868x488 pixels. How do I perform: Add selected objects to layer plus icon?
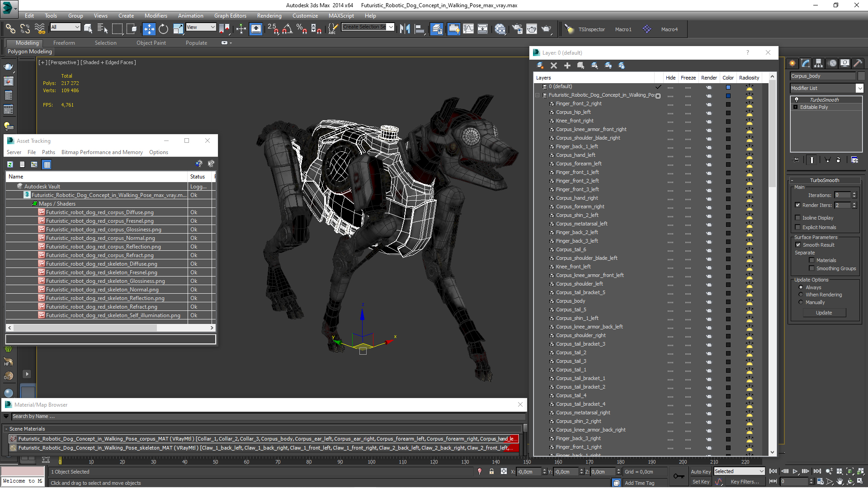point(567,66)
